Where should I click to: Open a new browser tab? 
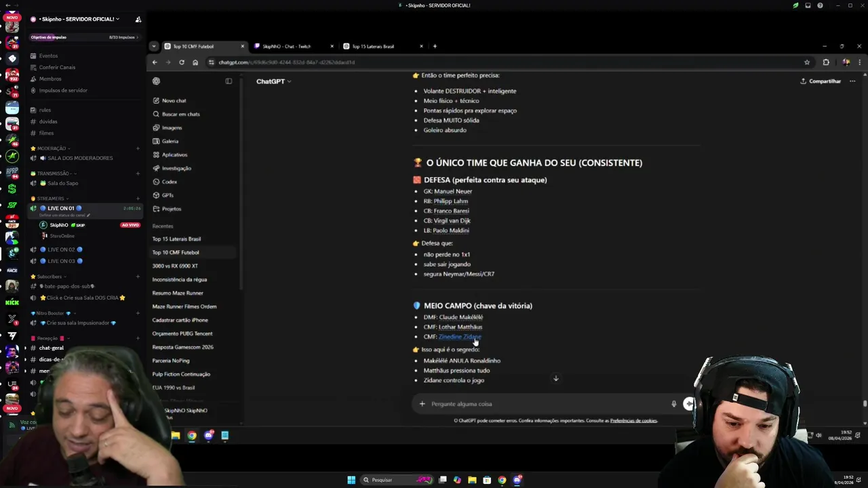tap(435, 47)
